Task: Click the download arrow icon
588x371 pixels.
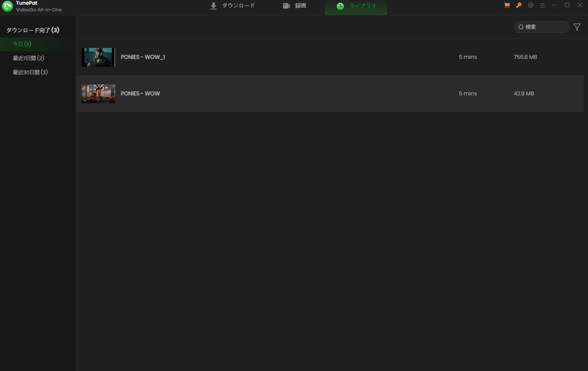Action: (x=213, y=5)
